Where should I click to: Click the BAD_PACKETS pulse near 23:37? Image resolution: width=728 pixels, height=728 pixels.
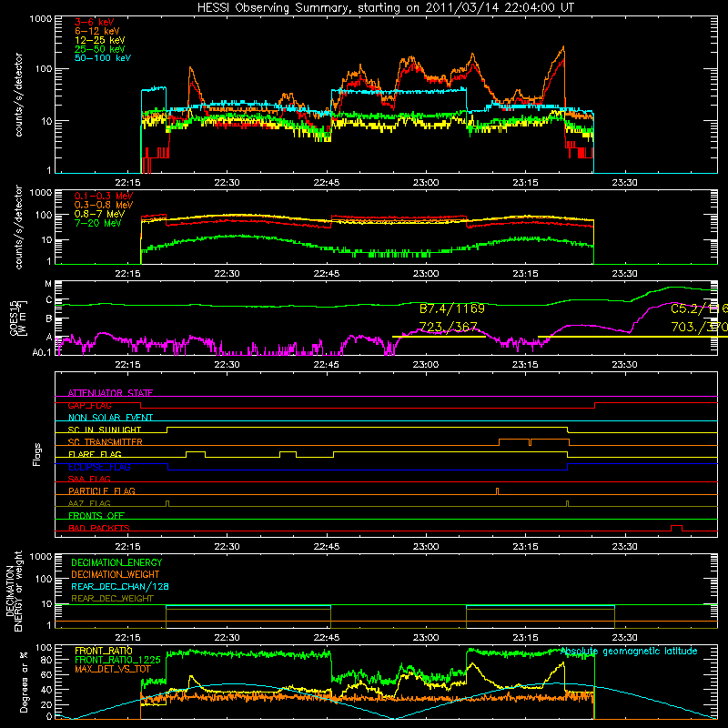(x=676, y=528)
